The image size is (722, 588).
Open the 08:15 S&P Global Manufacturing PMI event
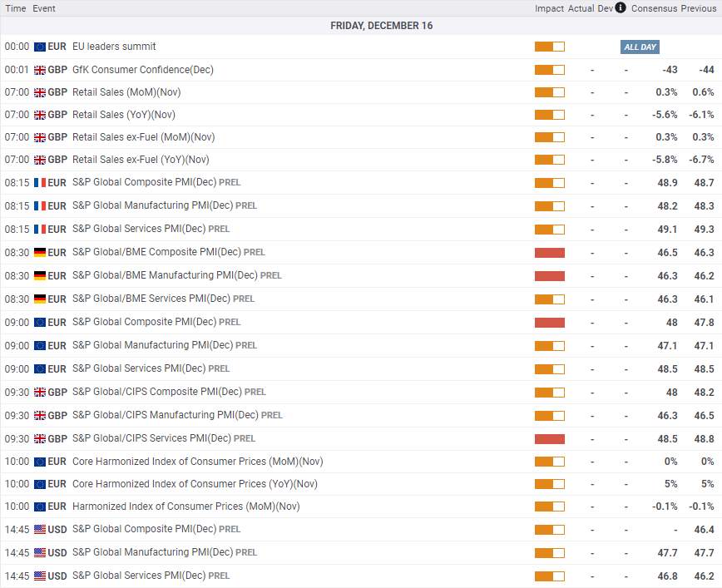pos(152,205)
